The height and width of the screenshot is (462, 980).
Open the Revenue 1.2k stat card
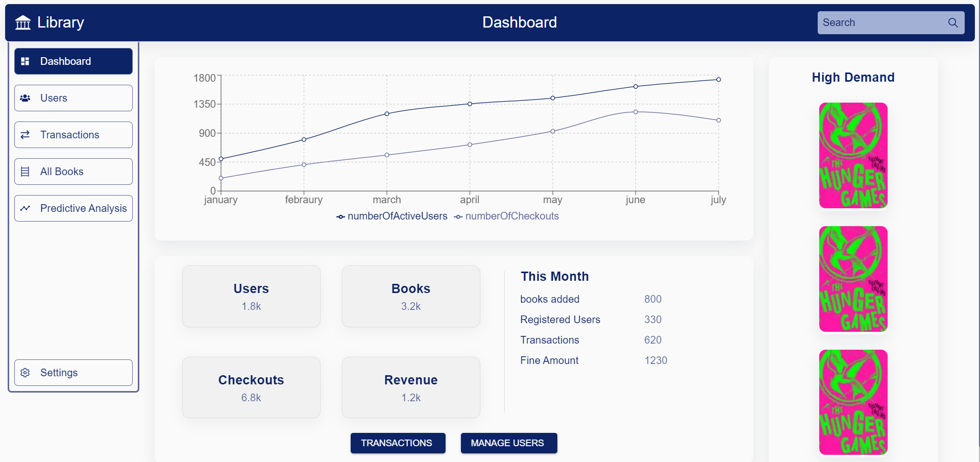pyautogui.click(x=411, y=387)
